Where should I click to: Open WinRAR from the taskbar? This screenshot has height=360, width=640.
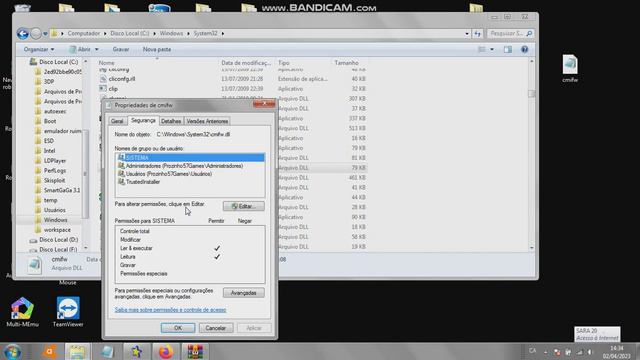click(x=195, y=351)
